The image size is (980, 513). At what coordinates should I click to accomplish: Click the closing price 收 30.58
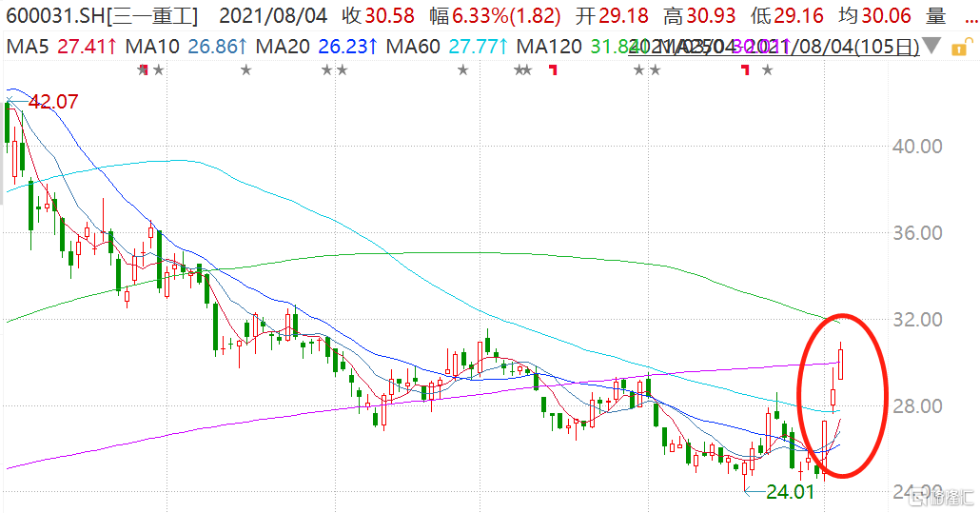[378, 15]
